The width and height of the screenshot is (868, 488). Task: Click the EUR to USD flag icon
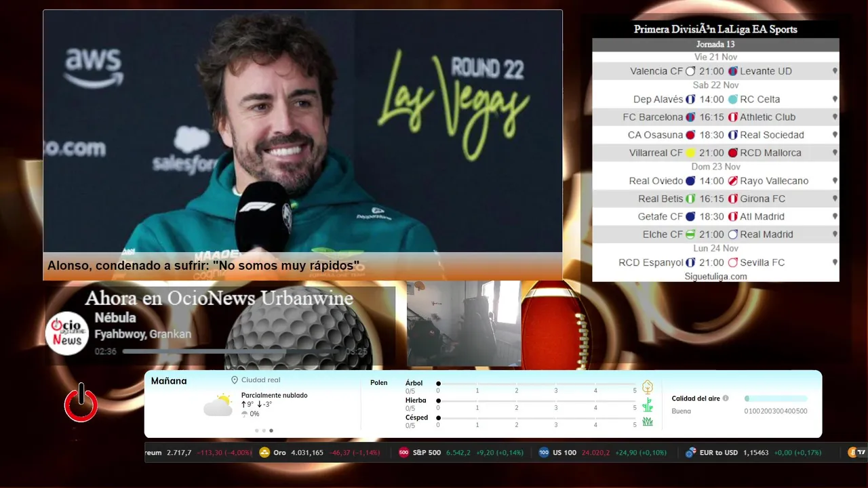click(x=691, y=453)
